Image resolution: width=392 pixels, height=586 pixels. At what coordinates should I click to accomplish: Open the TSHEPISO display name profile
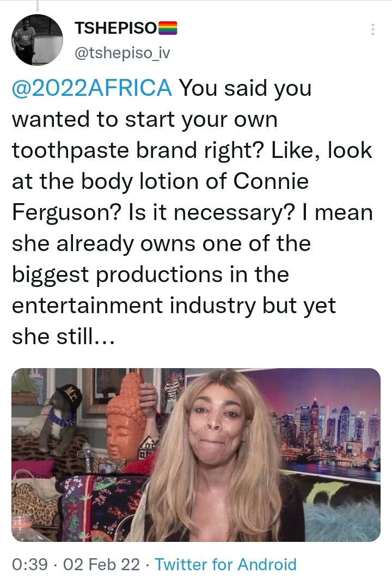coord(116,28)
